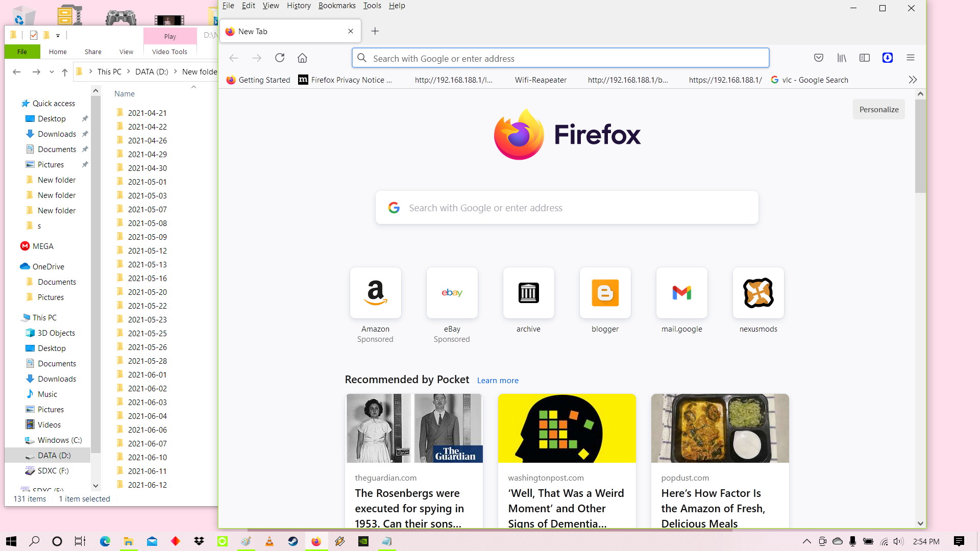Image resolution: width=980 pixels, height=551 pixels.
Task: Click Learn more link next to Pocket
Action: 498,380
